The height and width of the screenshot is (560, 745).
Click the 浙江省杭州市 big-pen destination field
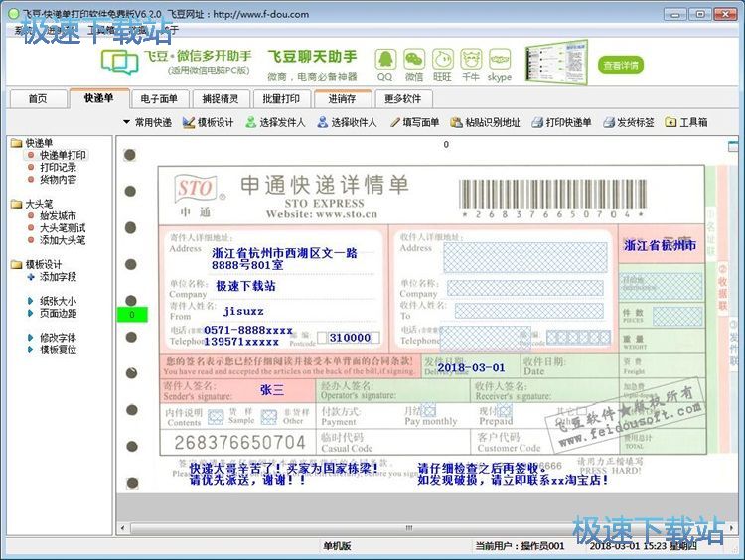(660, 245)
